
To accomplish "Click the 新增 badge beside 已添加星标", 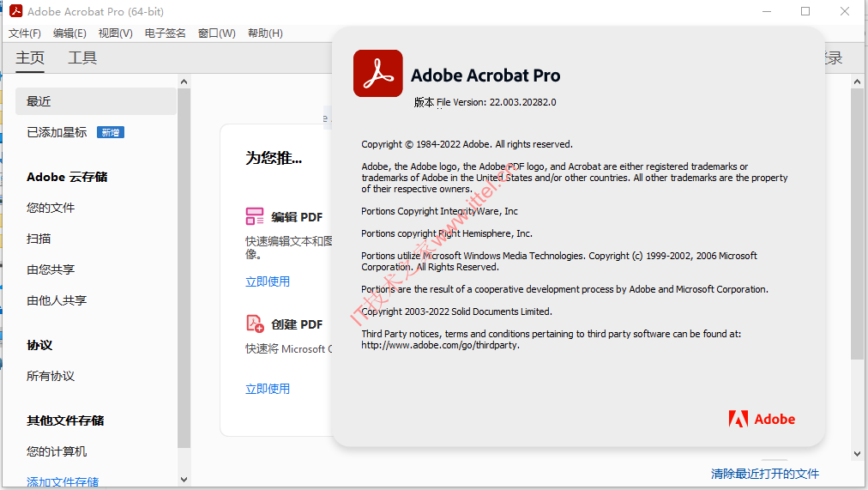I will pos(111,132).
